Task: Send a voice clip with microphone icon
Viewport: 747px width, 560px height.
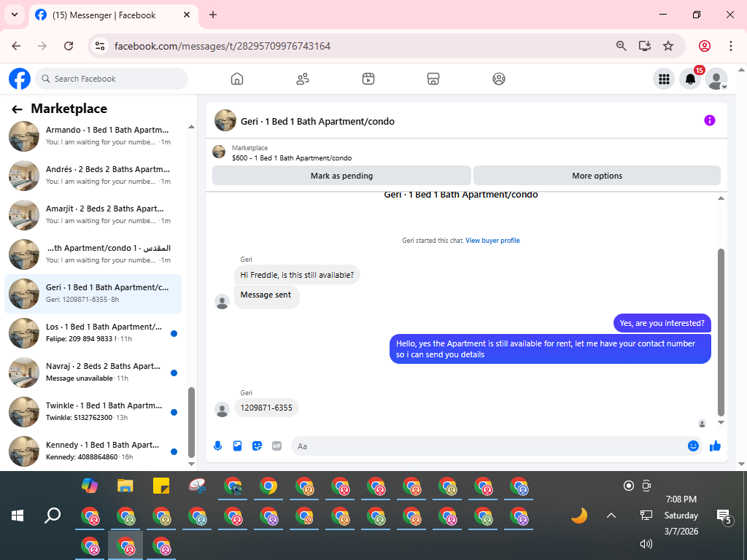Action: pyautogui.click(x=217, y=446)
